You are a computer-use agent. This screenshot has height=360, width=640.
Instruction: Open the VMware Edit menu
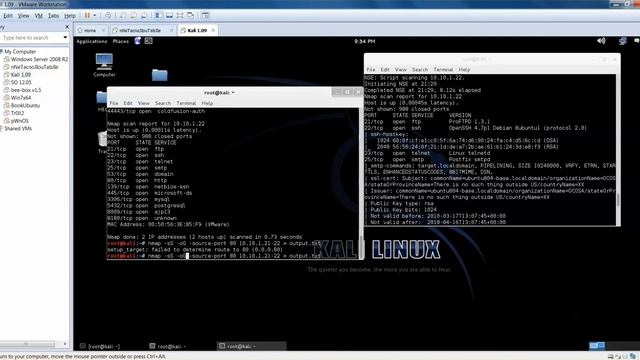[8, 16]
